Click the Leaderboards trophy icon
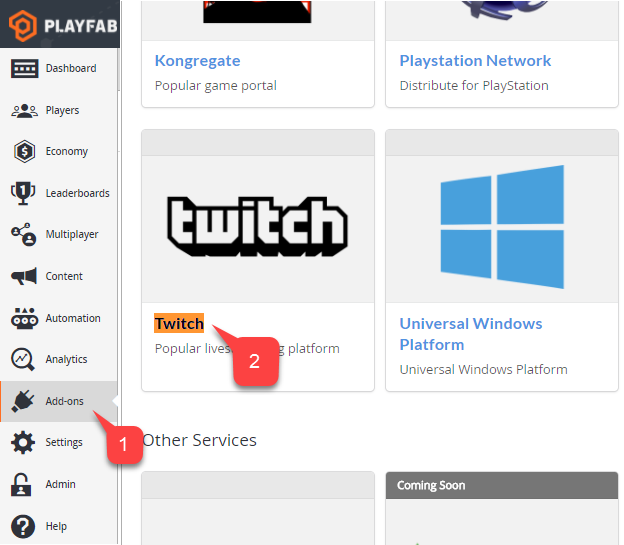Viewport: 624px width, 545px height. tap(23, 193)
